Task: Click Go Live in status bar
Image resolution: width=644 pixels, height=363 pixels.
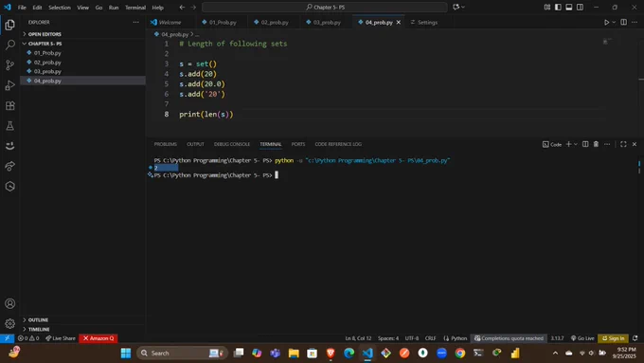Action: [x=582, y=338]
